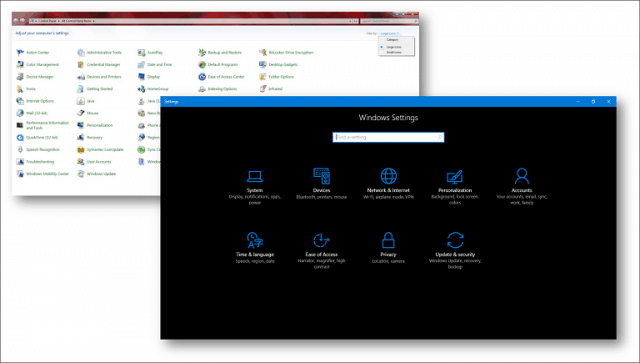Open Desktop Gadgets in Control Panel

278,65
